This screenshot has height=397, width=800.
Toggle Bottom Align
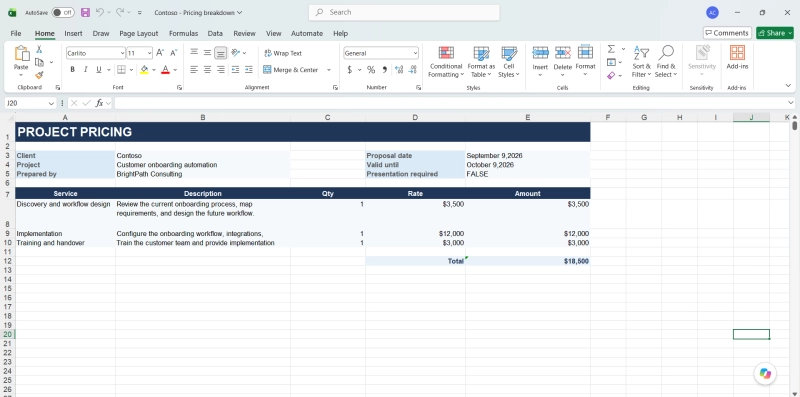220,53
